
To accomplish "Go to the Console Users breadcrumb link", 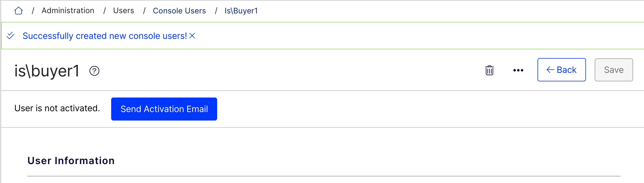I will tap(179, 11).
